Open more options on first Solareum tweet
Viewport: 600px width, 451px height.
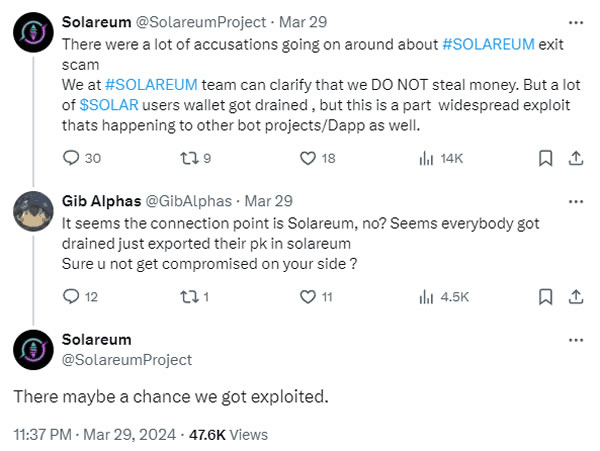[x=575, y=21]
